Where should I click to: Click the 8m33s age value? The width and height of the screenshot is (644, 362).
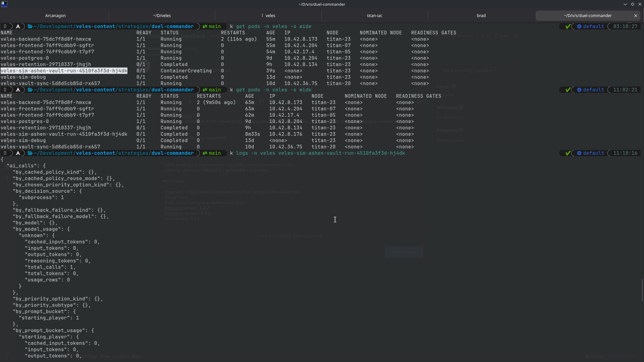click(x=253, y=134)
